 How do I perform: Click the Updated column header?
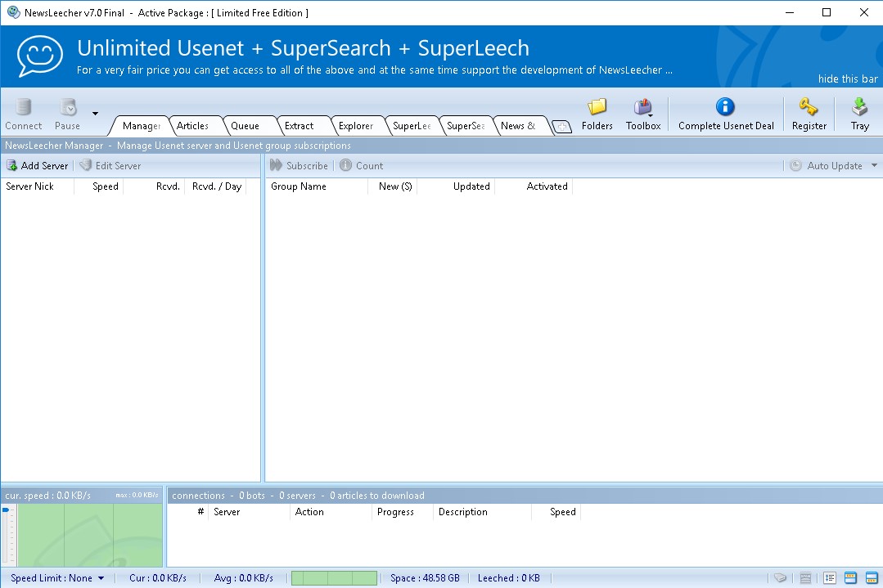point(456,186)
